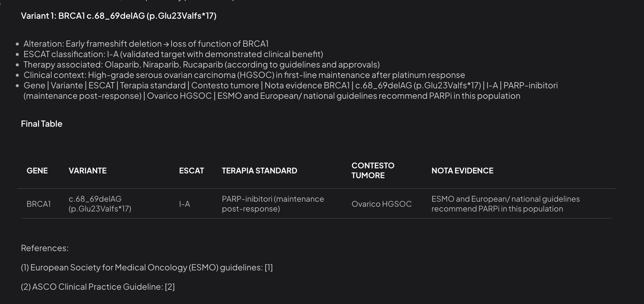The height and width of the screenshot is (304, 644).
Task: Click the TERAPIA STANDARD column header
Action: [259, 170]
